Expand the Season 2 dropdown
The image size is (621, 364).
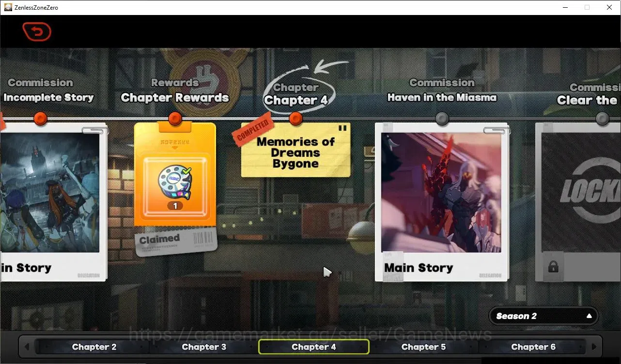point(544,316)
